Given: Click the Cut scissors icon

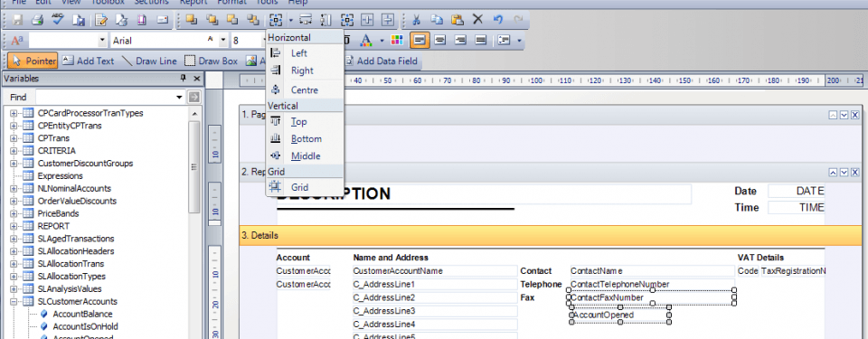Looking at the screenshot, I should pyautogui.click(x=416, y=20).
